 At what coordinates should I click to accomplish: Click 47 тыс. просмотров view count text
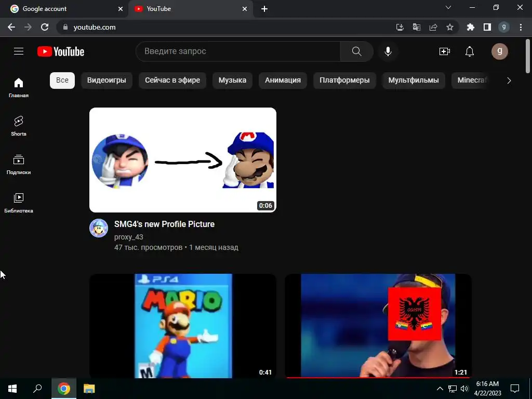tap(148, 248)
